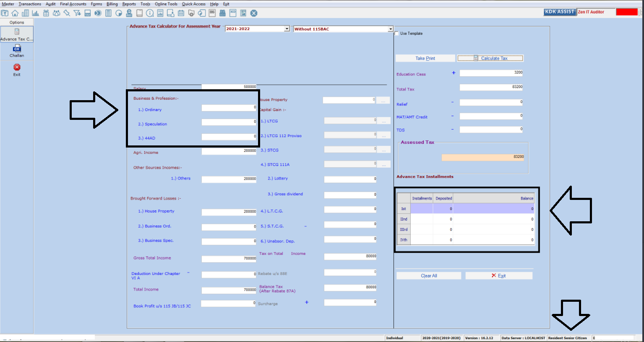Click the Deduction Under Chapter VI A field

click(x=229, y=275)
